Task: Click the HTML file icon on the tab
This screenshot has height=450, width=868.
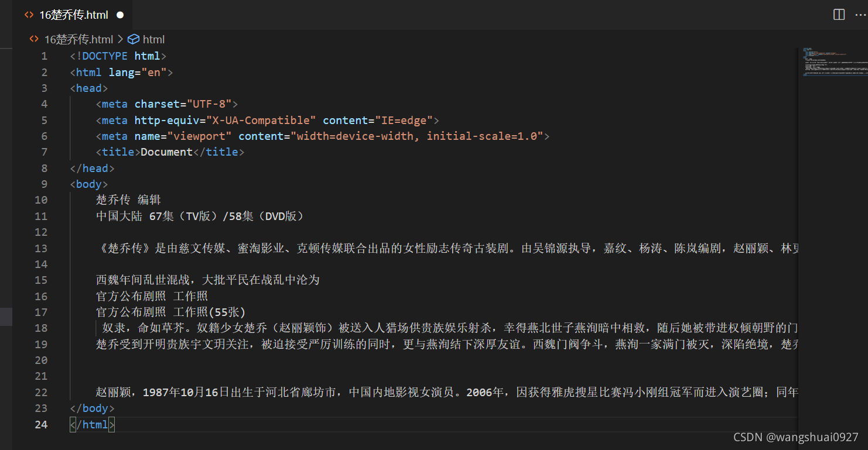Action: pos(29,15)
